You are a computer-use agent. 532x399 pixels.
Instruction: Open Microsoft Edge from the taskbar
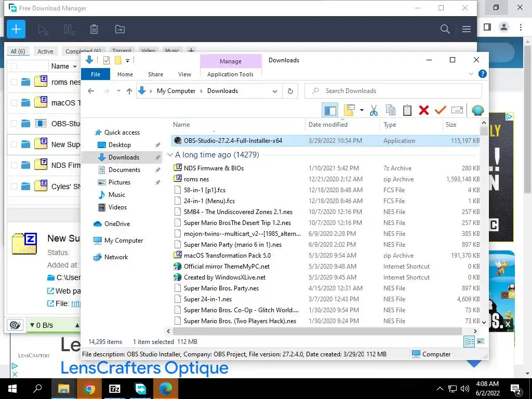[x=166, y=389]
